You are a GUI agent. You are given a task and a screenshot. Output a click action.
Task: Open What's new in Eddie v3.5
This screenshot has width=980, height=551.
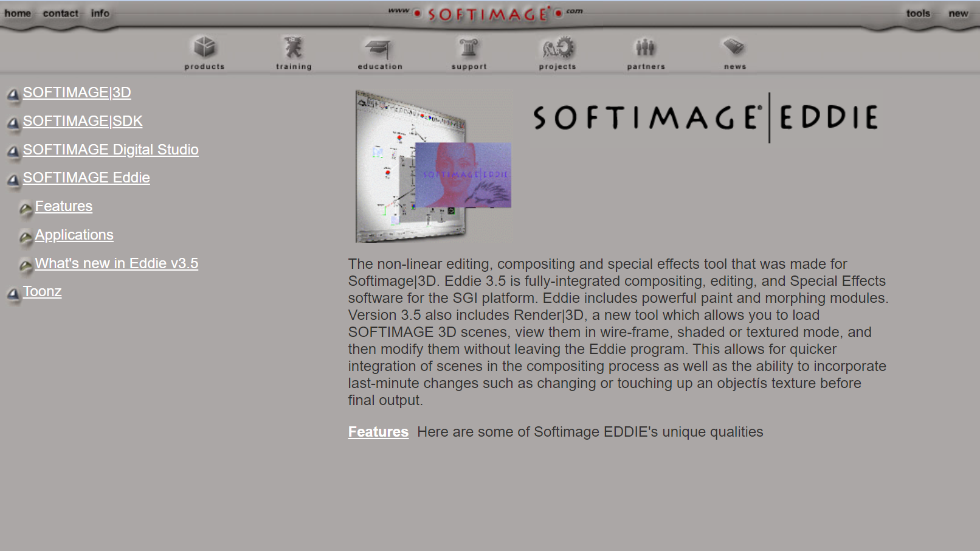point(117,263)
